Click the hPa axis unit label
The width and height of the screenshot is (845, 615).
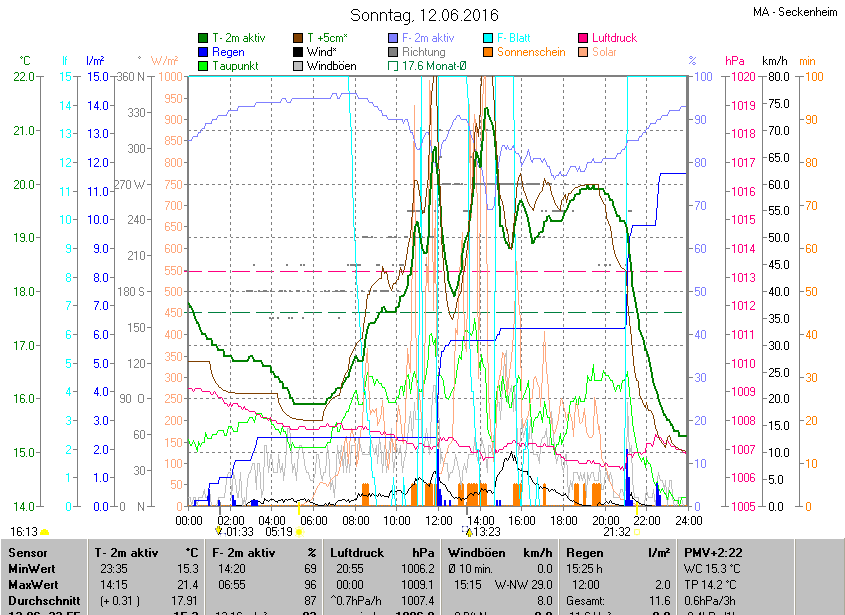click(x=735, y=61)
